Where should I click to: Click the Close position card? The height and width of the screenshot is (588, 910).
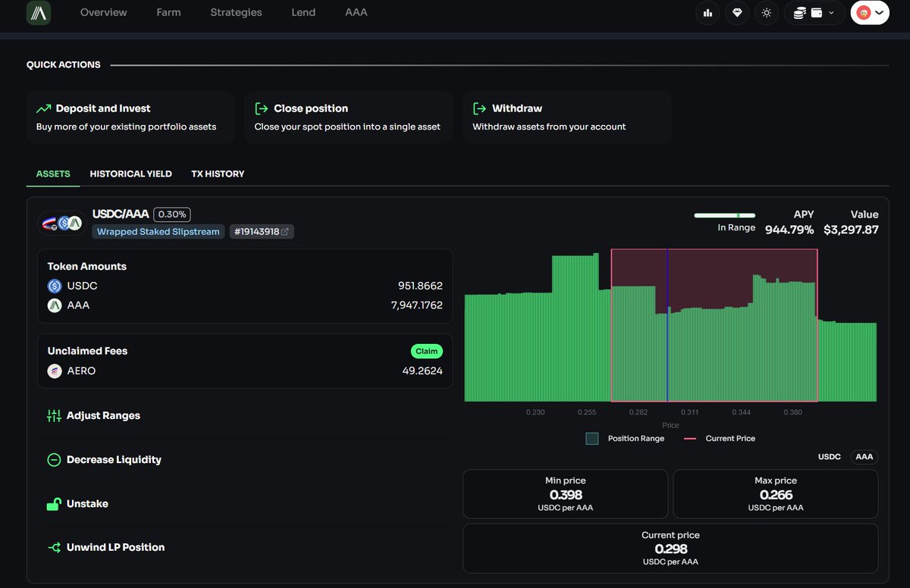tap(348, 117)
